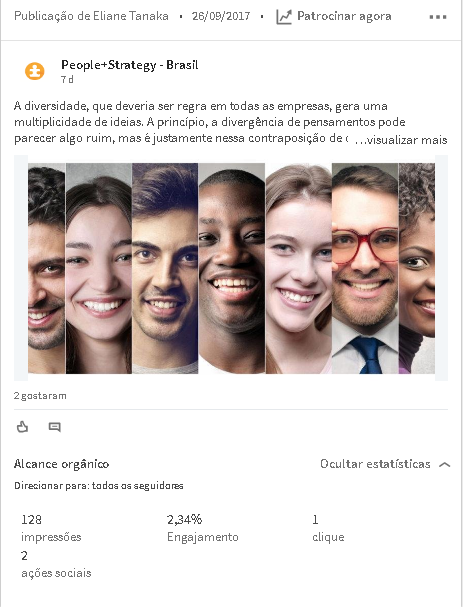463x607 pixels.
Task: Select the 2 ações sociais statistic
Action: (x=56, y=564)
